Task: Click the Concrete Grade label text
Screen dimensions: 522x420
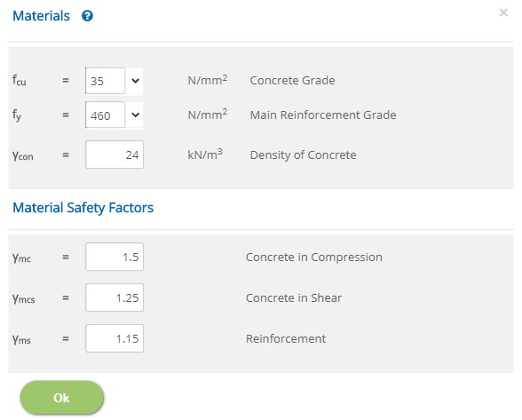Action: pos(292,80)
